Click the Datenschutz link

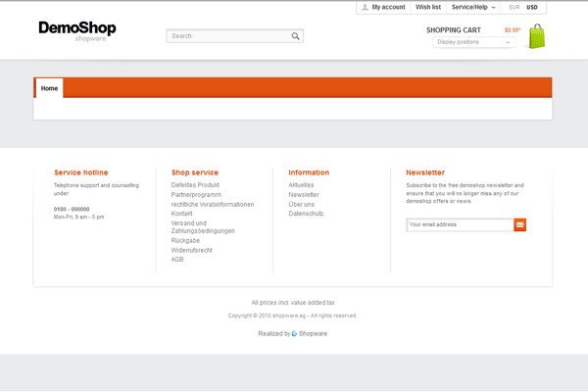point(306,213)
